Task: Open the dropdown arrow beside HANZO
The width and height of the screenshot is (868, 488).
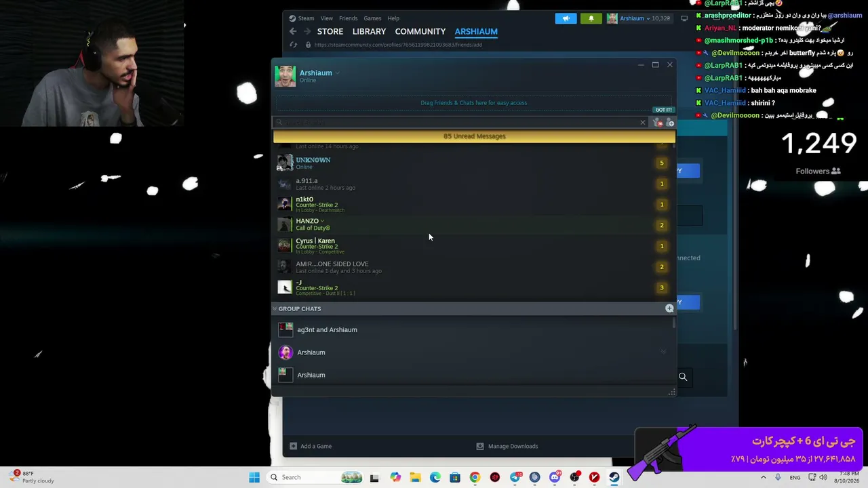Action: click(x=322, y=221)
